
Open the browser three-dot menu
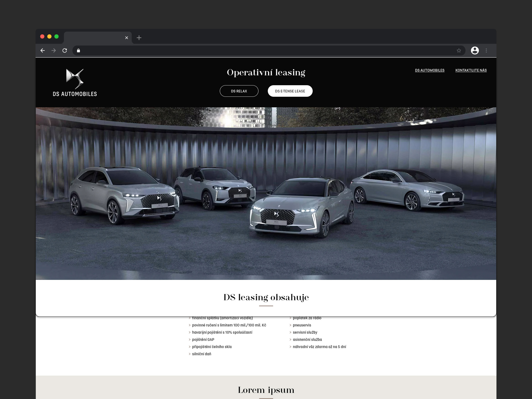pyautogui.click(x=486, y=50)
